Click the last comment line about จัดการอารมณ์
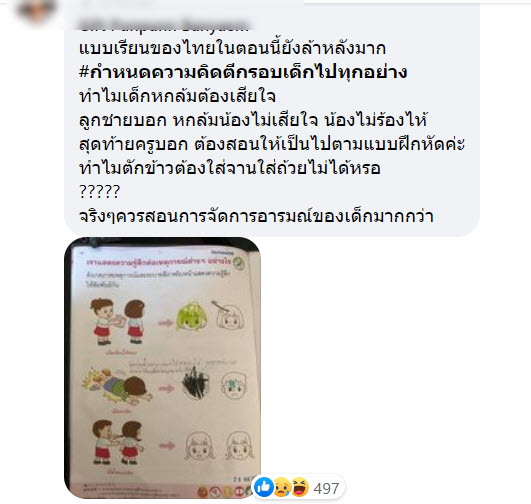 pos(256,216)
